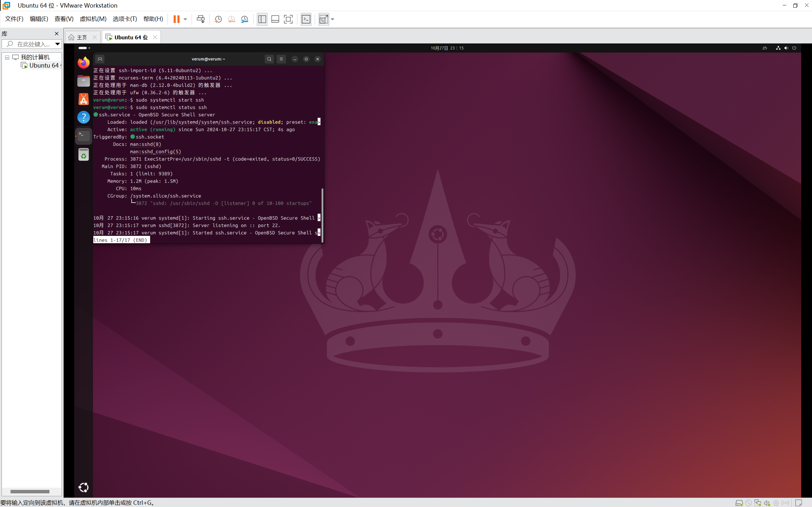Click 'ssh.socket' in terminal output

pos(150,137)
